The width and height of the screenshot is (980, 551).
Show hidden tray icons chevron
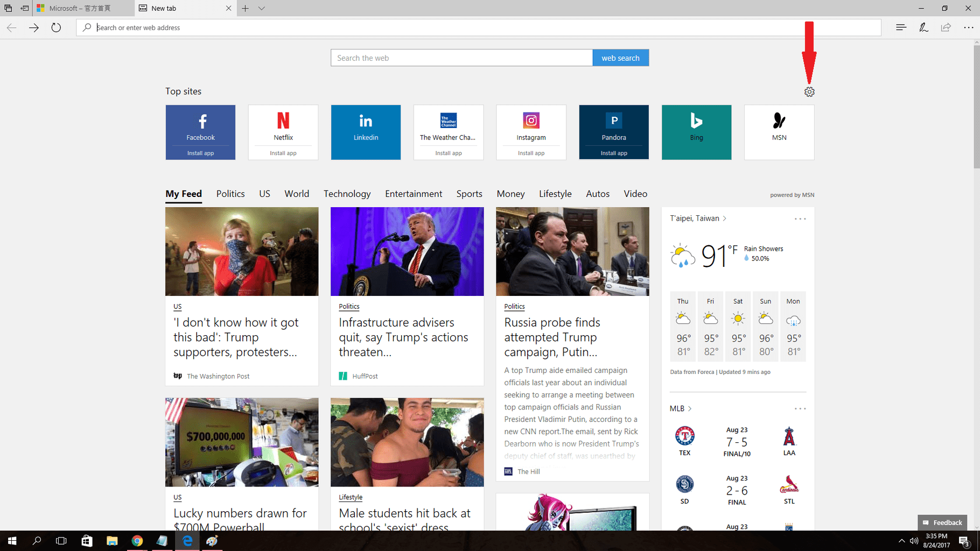point(901,541)
